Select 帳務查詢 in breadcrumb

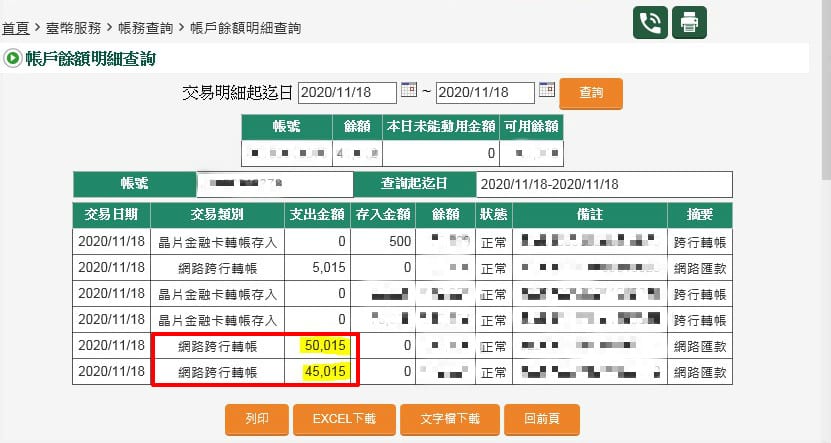145,28
